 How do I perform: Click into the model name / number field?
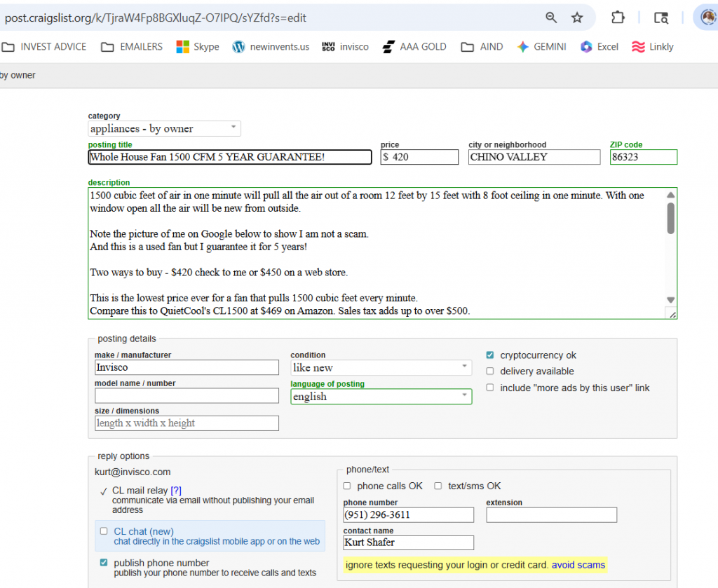187,396
